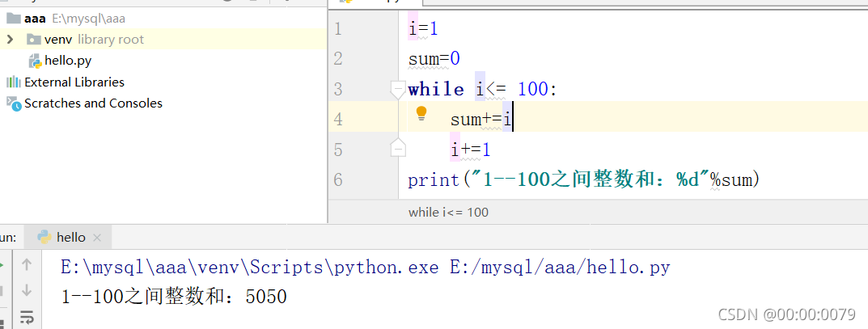This screenshot has width=868, height=329.
Task: Open Scratches and Consoles node
Action: click(84, 103)
